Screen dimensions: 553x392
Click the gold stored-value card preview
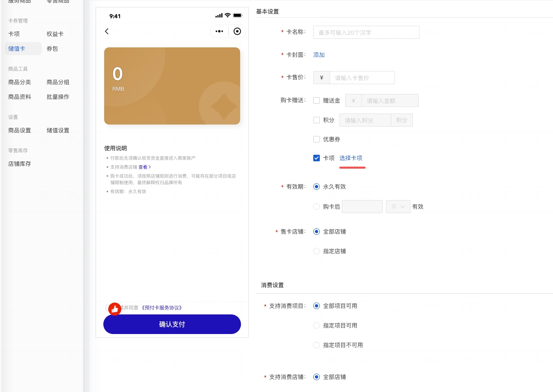(x=172, y=86)
